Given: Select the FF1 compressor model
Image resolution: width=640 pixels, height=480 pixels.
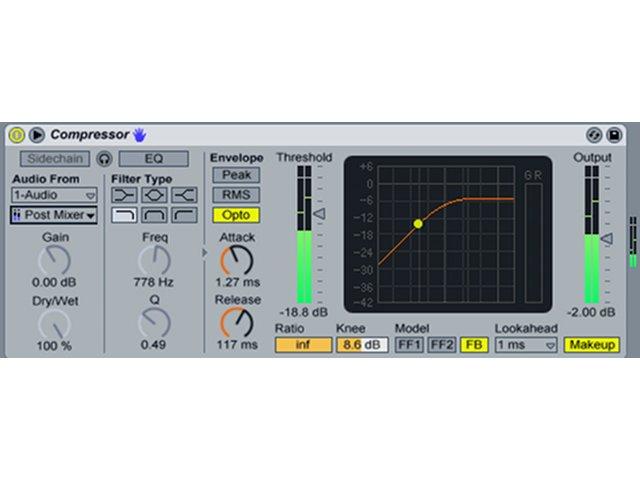Looking at the screenshot, I should (x=409, y=345).
